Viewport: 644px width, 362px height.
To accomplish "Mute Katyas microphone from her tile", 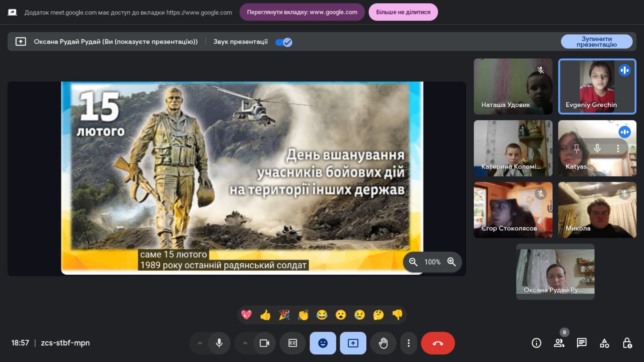I will [x=597, y=148].
